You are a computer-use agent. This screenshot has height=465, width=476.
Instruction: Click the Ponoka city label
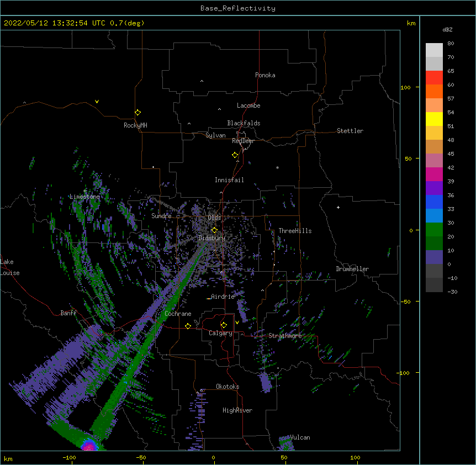coord(265,75)
